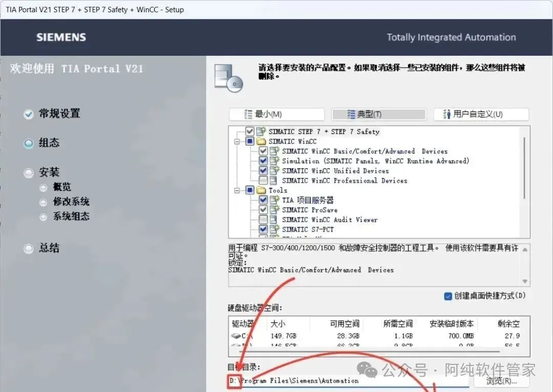Click the 149.7GB size cell
553x392 pixels.
[284, 336]
